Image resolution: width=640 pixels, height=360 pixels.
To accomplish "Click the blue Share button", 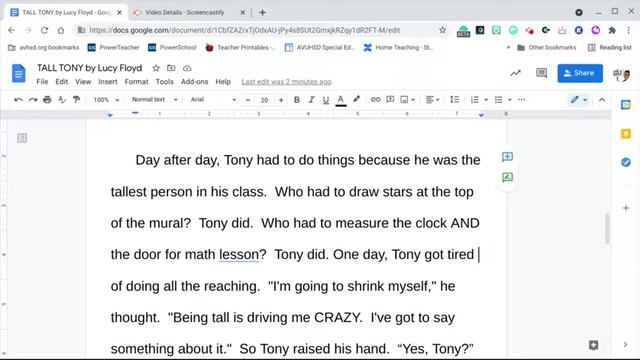I will 580,73.
